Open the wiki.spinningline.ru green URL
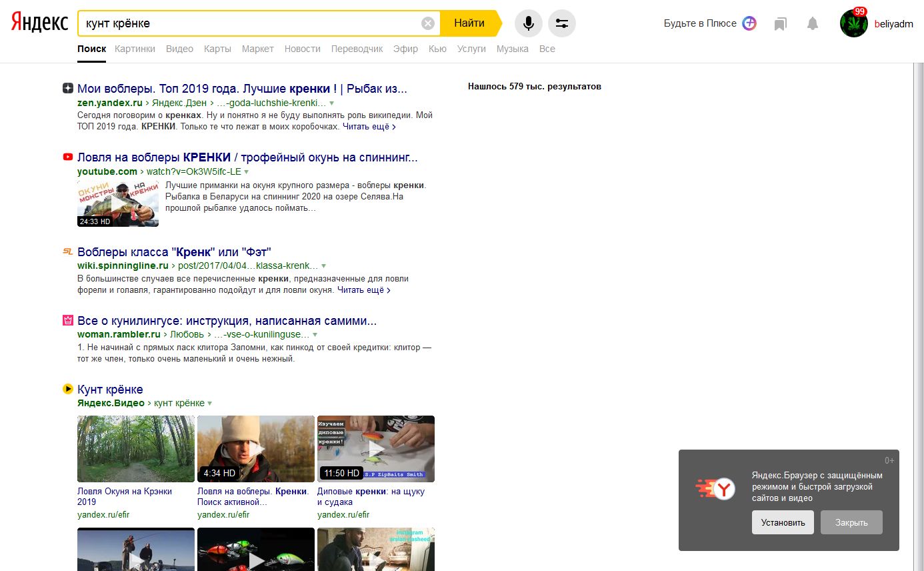Image resolution: width=924 pixels, height=571 pixels. point(123,266)
